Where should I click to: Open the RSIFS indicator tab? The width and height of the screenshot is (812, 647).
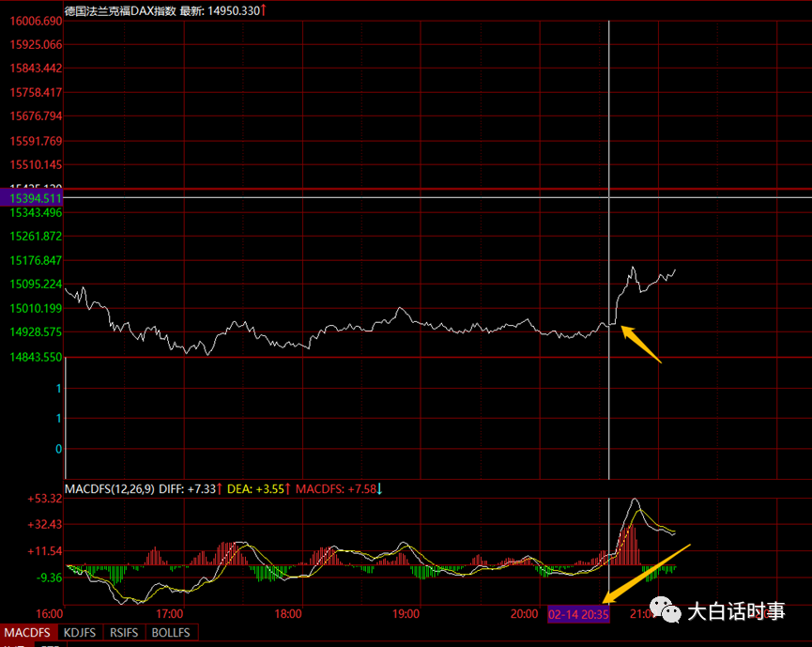point(124,633)
